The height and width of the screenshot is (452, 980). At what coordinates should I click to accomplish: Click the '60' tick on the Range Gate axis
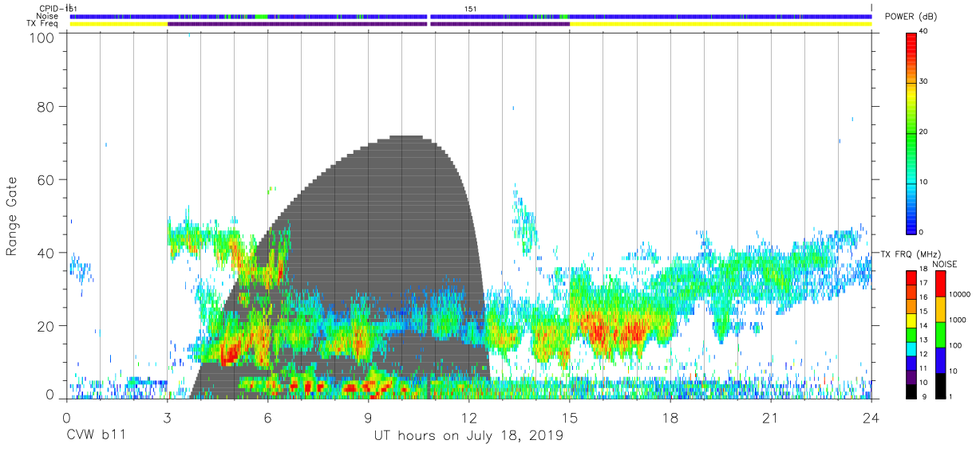point(46,179)
